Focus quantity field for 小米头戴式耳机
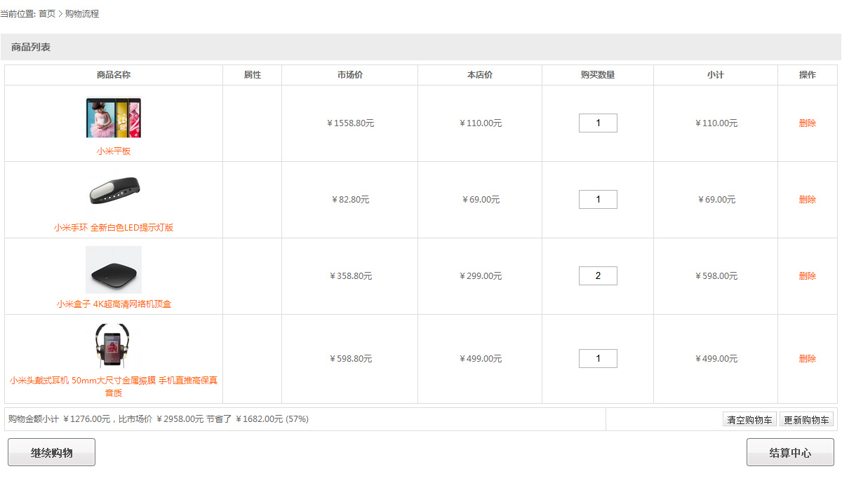The width and height of the screenshot is (842, 504). coord(598,359)
